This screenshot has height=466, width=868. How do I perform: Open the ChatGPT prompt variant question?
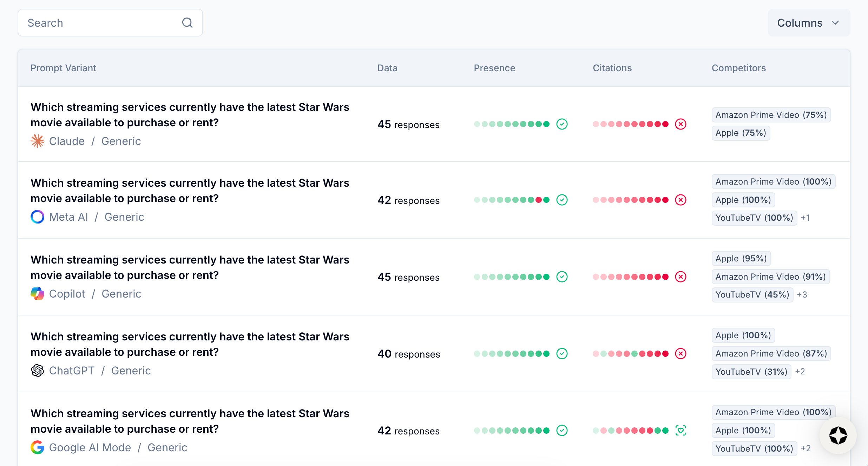tap(190, 344)
